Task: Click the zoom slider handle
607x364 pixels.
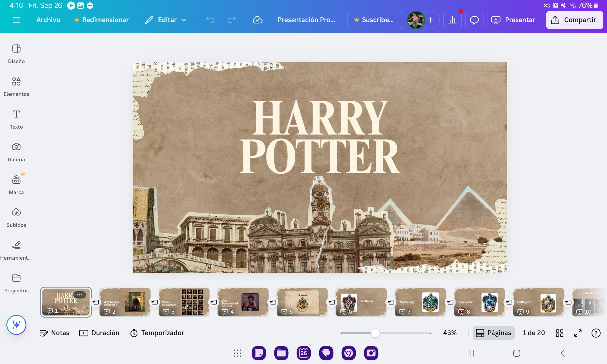Action: click(x=375, y=333)
